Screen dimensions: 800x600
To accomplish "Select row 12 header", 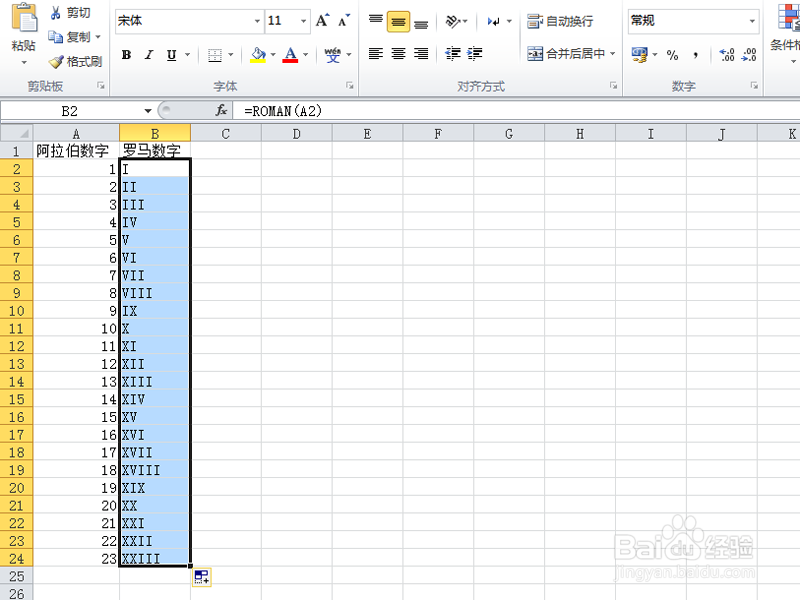I will click(x=16, y=346).
